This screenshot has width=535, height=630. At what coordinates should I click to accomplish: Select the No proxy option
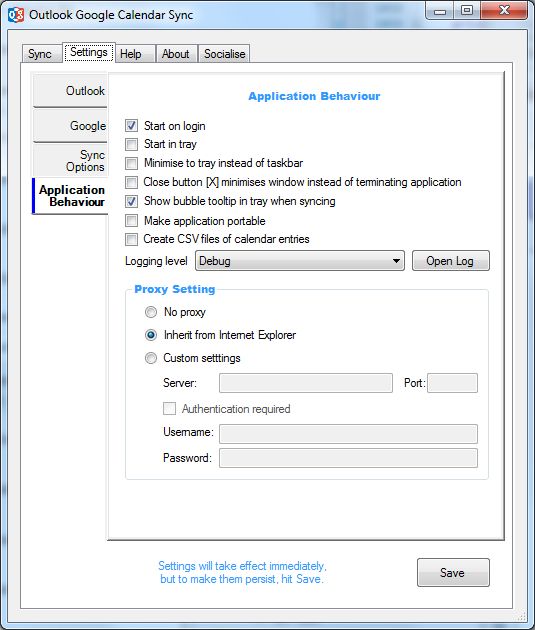point(151,312)
